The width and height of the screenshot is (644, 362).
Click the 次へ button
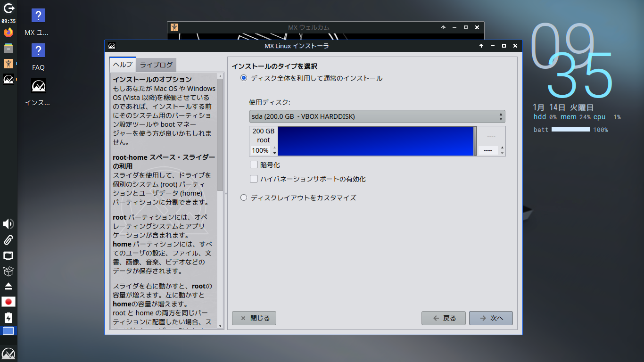point(491,318)
